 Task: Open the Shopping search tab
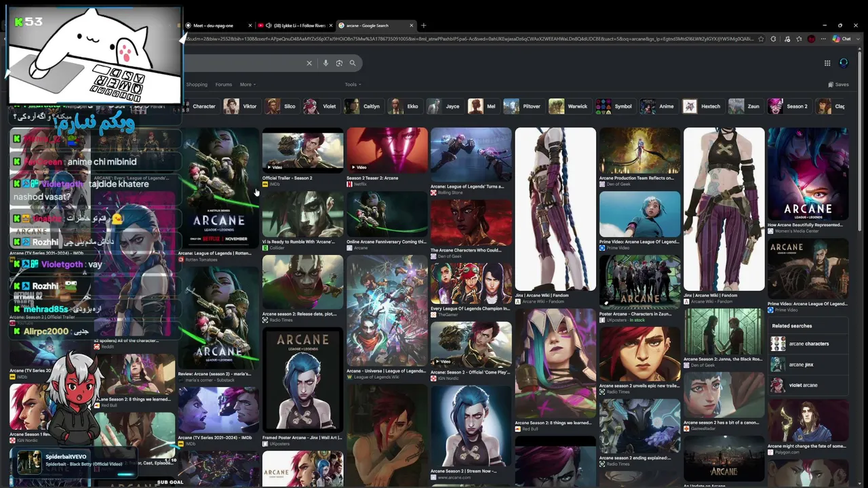coord(197,85)
